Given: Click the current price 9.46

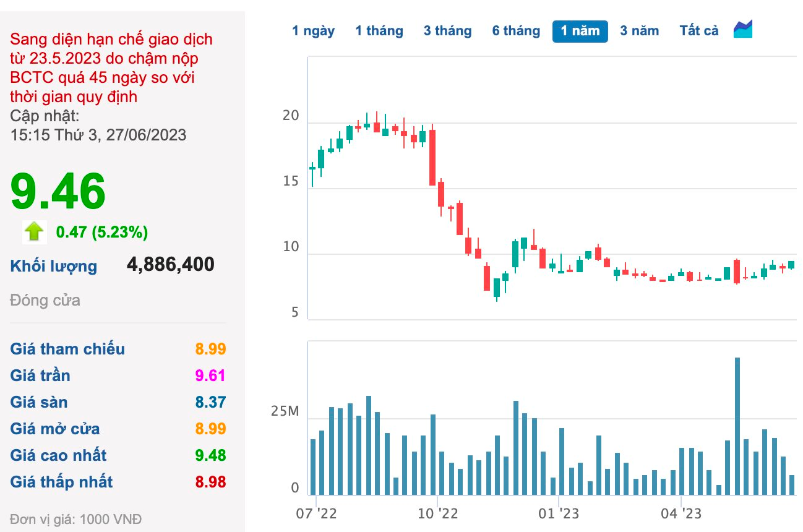Looking at the screenshot, I should pos(58,191).
